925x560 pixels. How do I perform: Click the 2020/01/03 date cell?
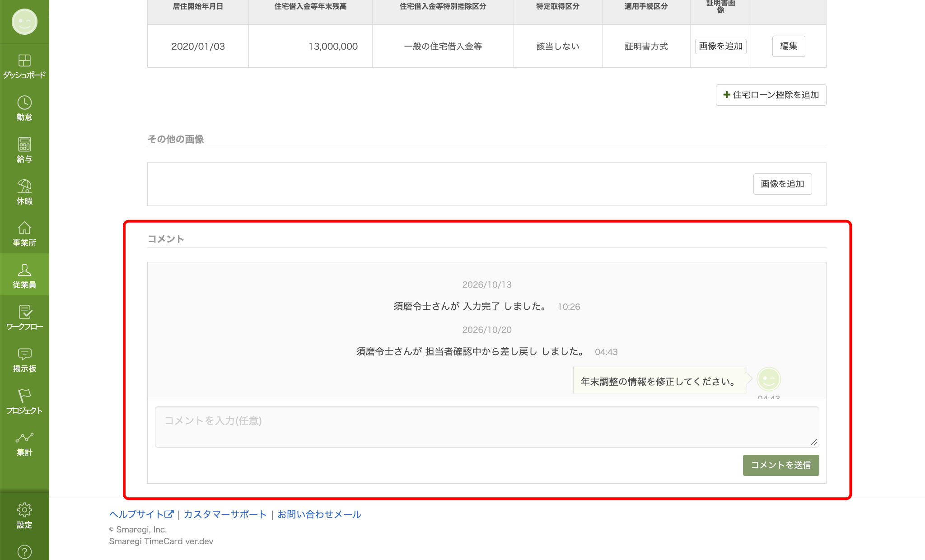[198, 46]
